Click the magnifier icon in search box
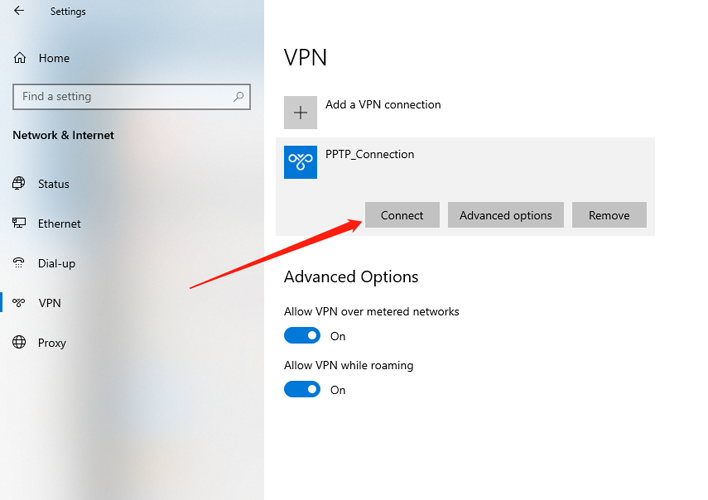 pyautogui.click(x=238, y=96)
